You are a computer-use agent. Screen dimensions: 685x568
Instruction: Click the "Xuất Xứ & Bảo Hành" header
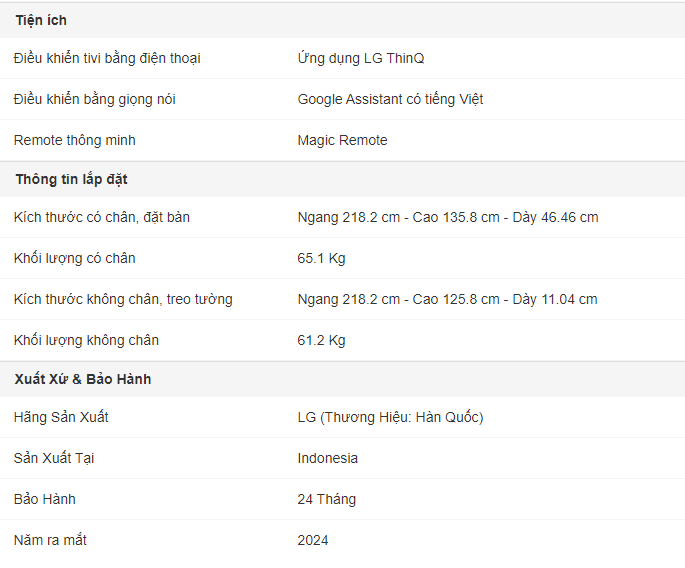click(x=83, y=379)
